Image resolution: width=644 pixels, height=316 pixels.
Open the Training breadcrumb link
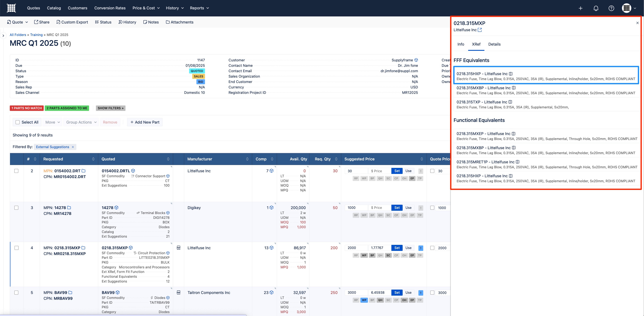click(36, 35)
